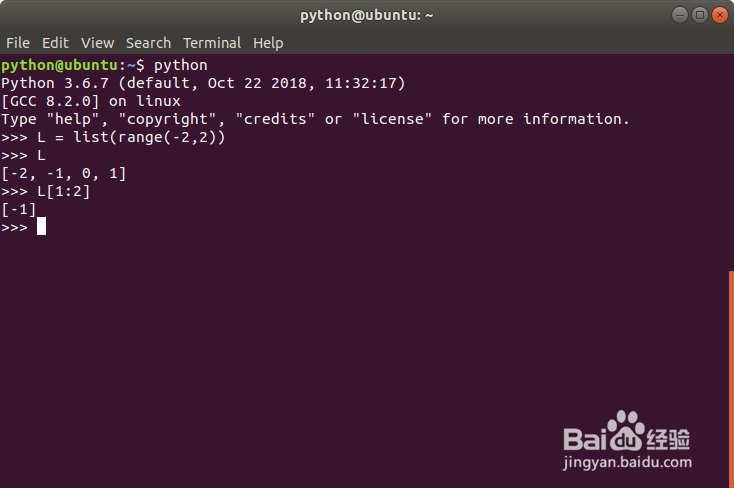Viewport: 734px width, 488px height.
Task: Open the View menu
Action: 98,43
